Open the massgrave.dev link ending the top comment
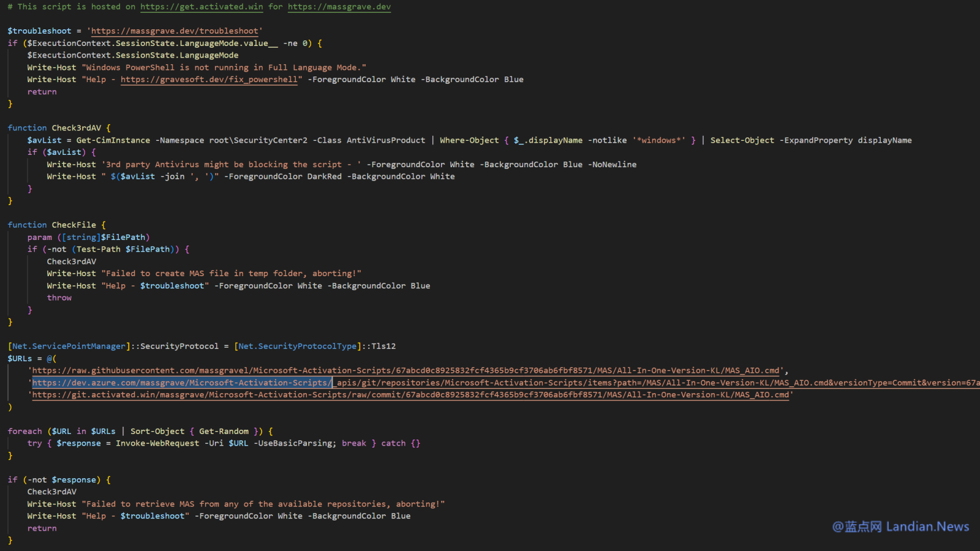Screen dimensions: 980x551 click(339, 7)
